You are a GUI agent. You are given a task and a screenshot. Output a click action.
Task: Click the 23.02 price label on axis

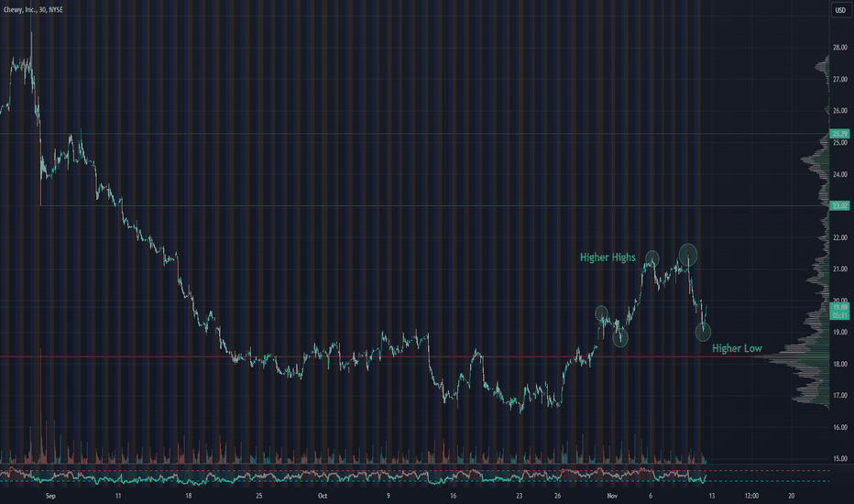[839, 205]
